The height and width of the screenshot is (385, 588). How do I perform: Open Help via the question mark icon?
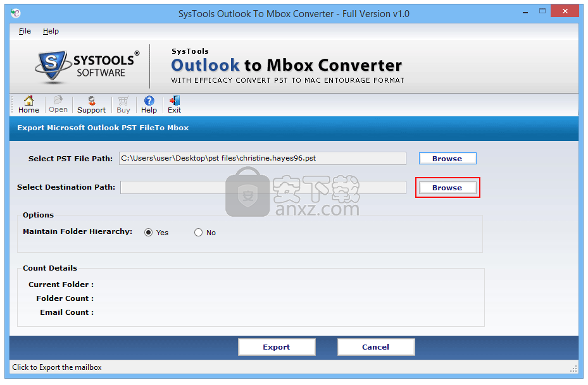(x=149, y=104)
